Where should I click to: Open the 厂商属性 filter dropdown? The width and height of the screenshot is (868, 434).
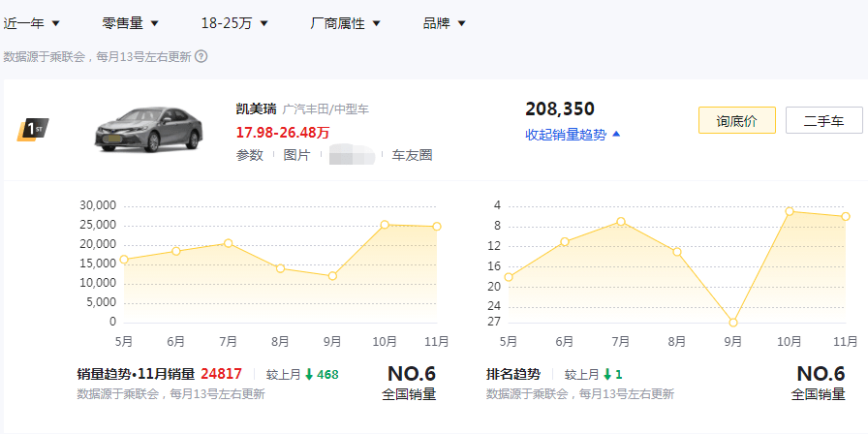tap(346, 23)
